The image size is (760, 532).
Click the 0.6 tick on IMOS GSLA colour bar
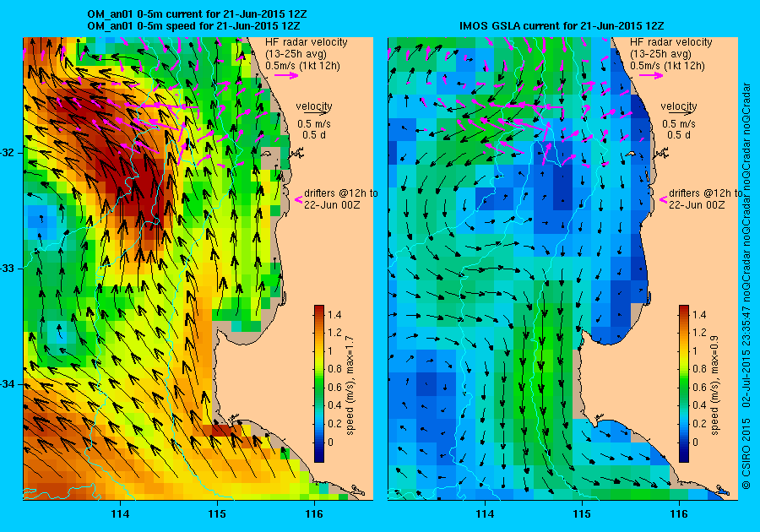point(699,387)
